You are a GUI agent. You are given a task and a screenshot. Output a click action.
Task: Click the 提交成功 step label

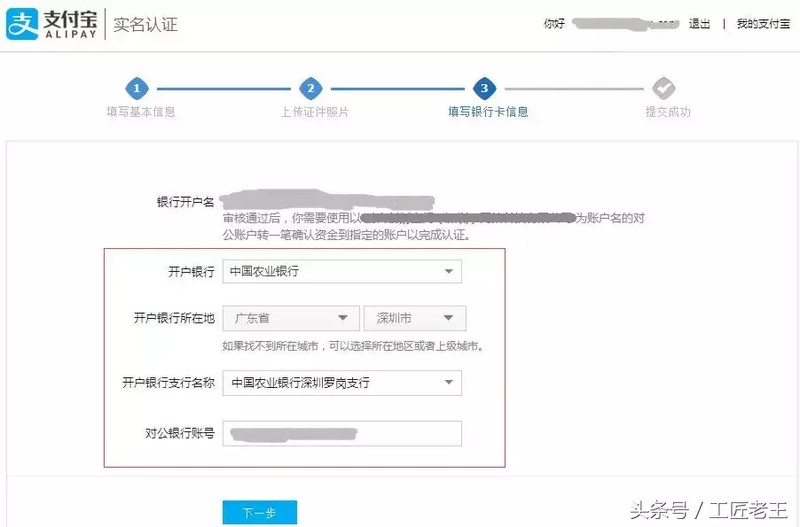coord(668,112)
